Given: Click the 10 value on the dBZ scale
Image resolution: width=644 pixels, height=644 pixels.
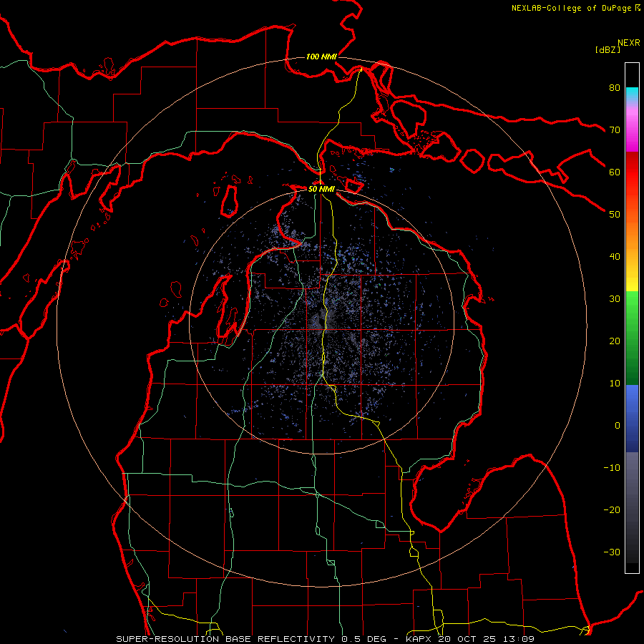Looking at the screenshot, I should (615, 384).
